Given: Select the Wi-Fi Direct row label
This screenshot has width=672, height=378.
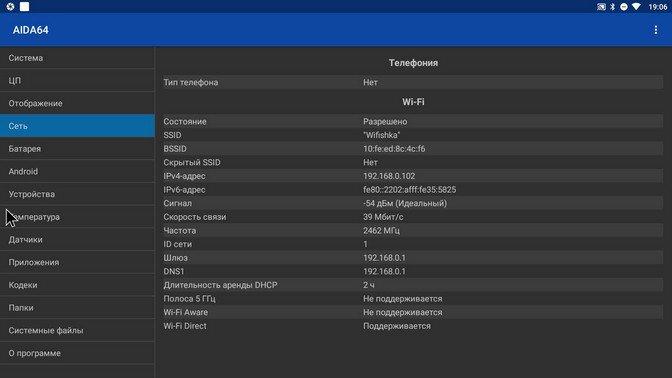Looking at the screenshot, I should pyautogui.click(x=185, y=326).
